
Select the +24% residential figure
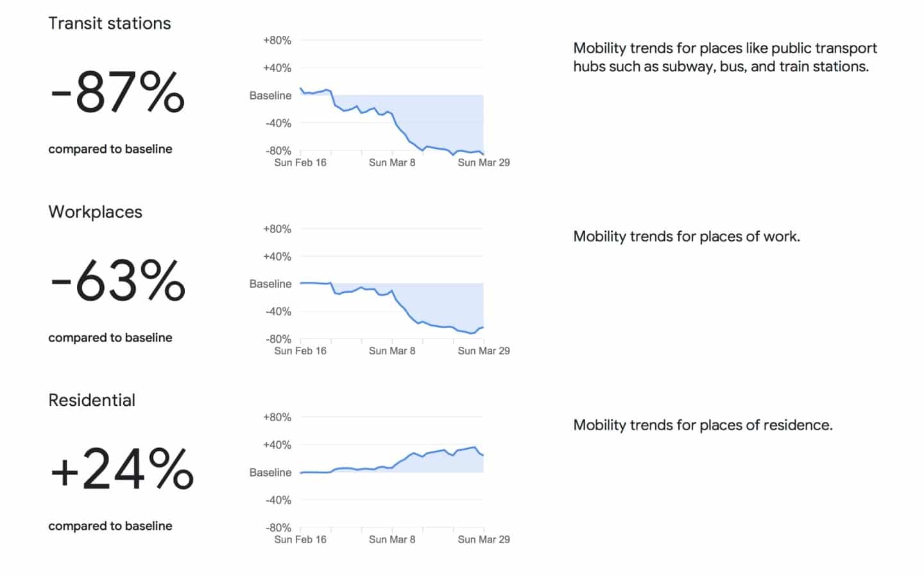pos(122,469)
